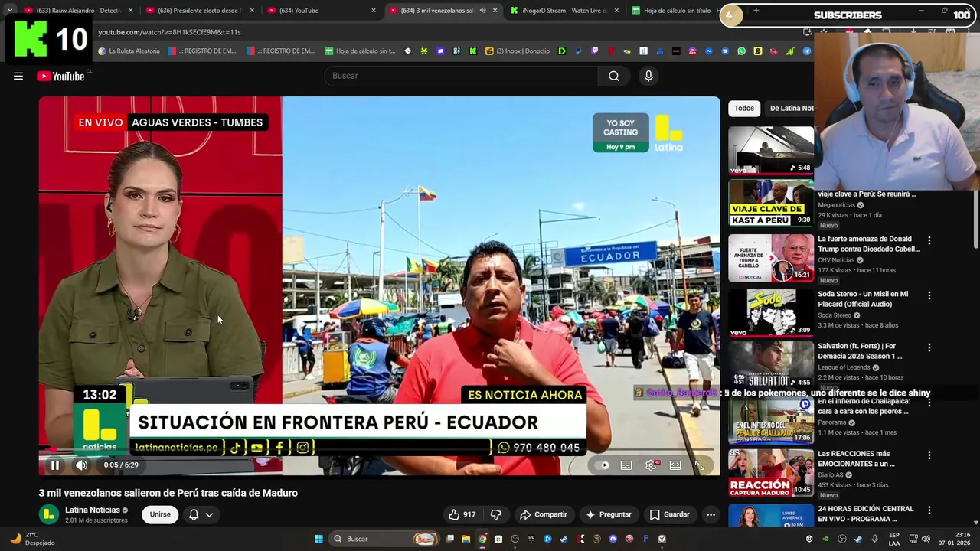Image resolution: width=980 pixels, height=551 pixels.
Task: Pause the video with the pause button
Action: coord(55,465)
